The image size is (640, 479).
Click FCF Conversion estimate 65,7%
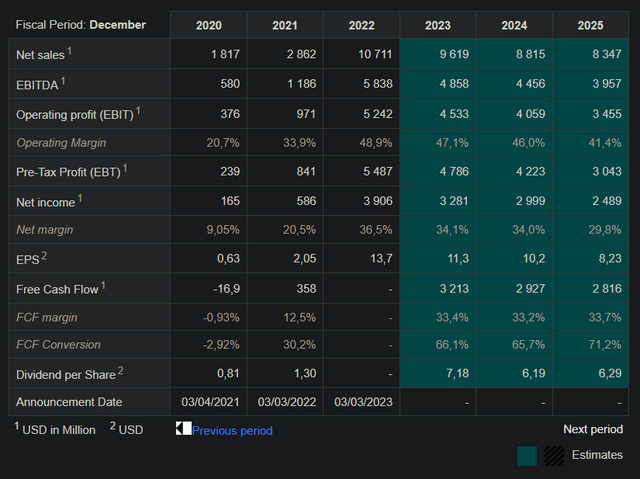click(529, 344)
